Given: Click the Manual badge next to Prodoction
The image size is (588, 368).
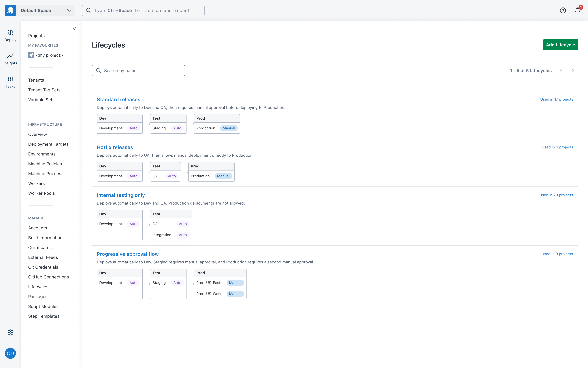Looking at the screenshot, I should pos(229,128).
